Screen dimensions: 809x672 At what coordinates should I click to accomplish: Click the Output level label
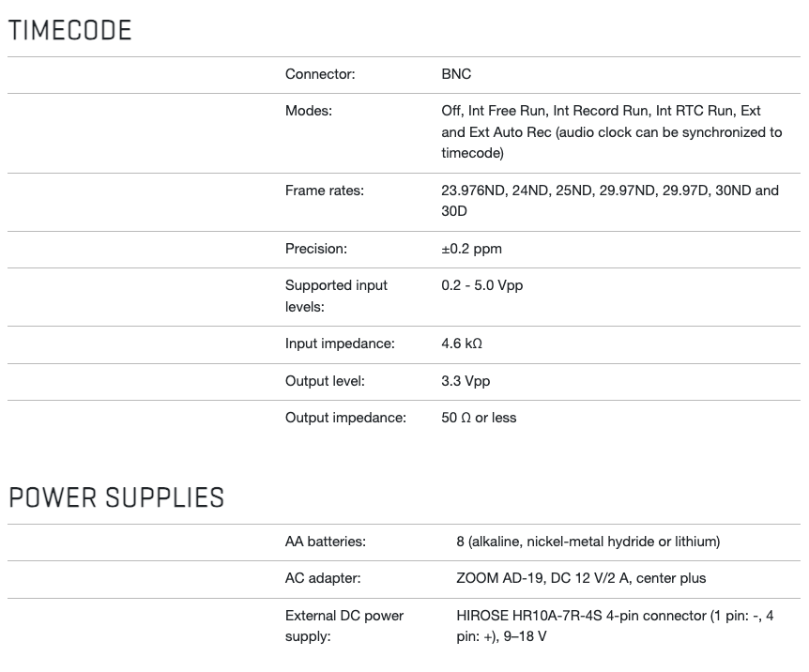pos(325,381)
